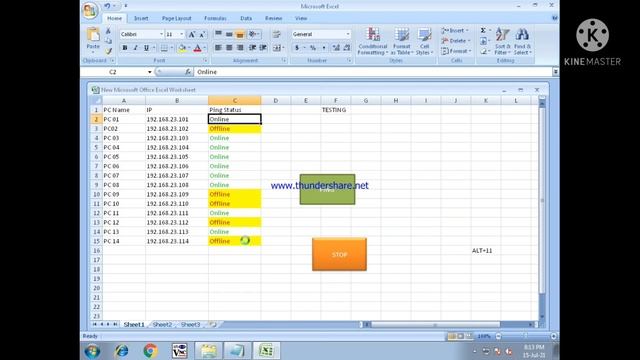Select the Format Painter brush

(108, 51)
